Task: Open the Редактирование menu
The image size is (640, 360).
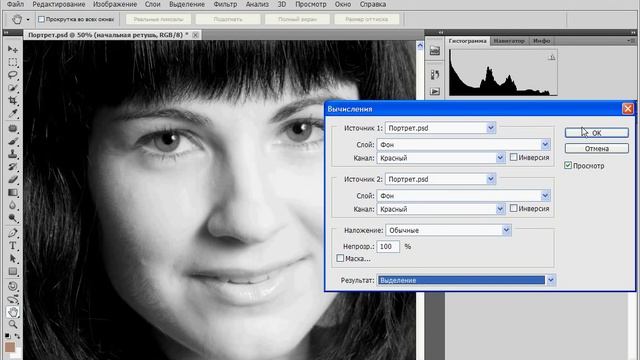Action: 59,4
